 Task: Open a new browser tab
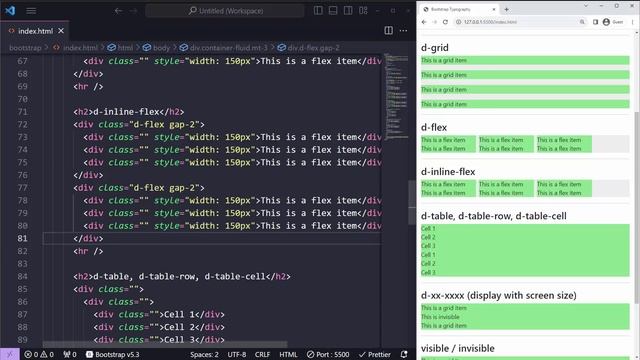coord(507,9)
